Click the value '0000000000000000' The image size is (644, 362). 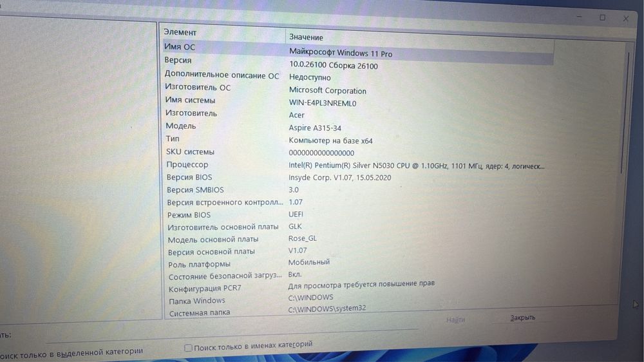click(x=321, y=153)
